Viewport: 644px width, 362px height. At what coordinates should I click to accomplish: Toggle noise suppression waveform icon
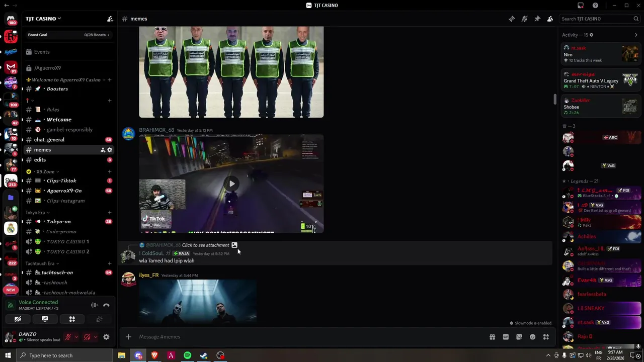94,305
